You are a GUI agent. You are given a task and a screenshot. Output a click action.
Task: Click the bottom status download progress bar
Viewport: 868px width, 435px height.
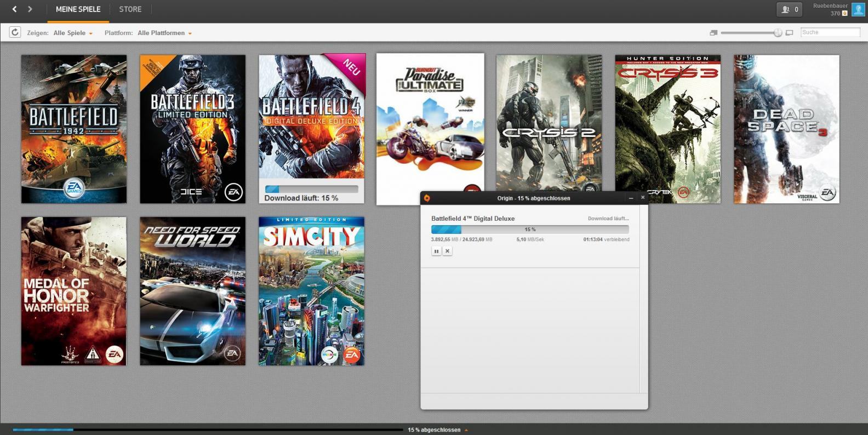click(208, 430)
